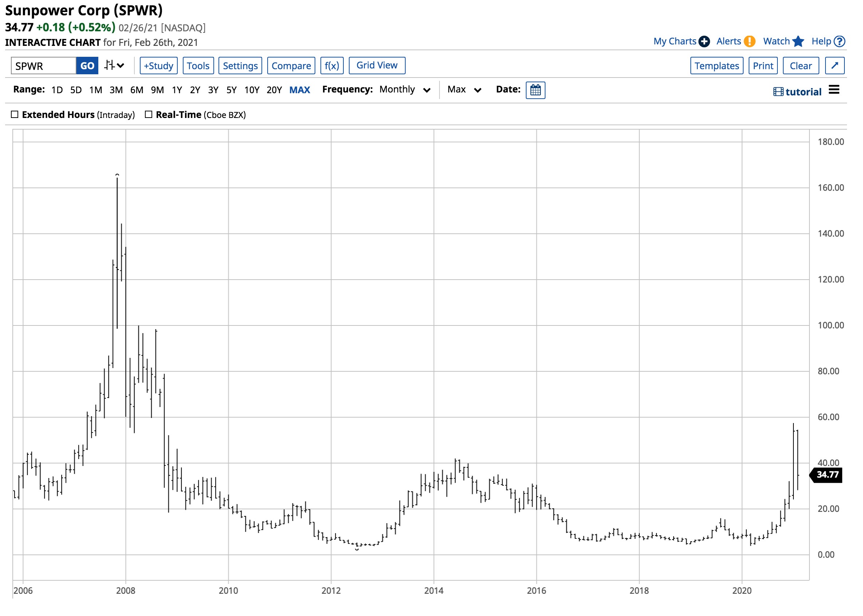Expand chart to full screen arrow
The image size is (863, 616).
[x=834, y=66]
